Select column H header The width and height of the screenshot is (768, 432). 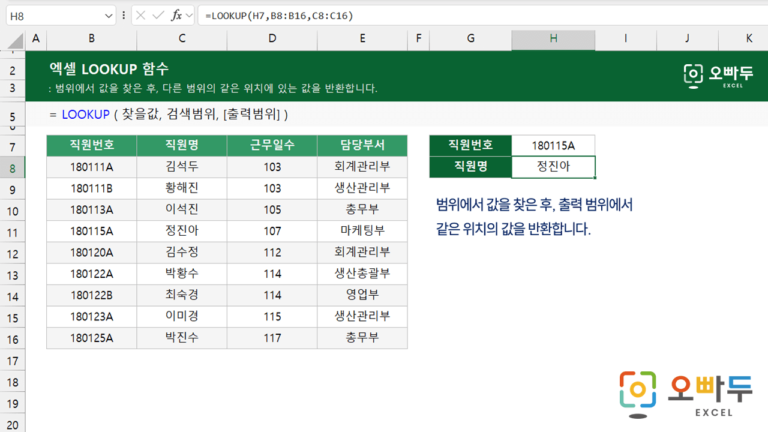[x=553, y=39]
